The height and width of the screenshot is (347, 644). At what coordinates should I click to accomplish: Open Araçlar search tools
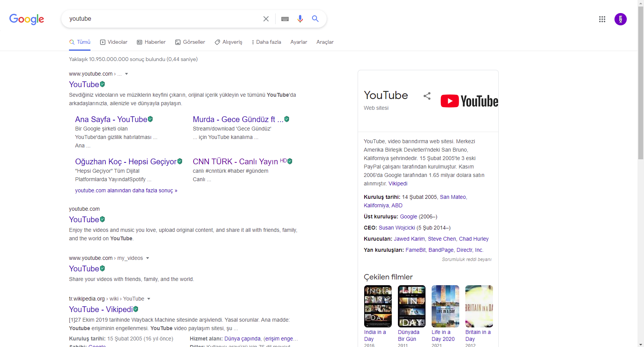pos(325,42)
